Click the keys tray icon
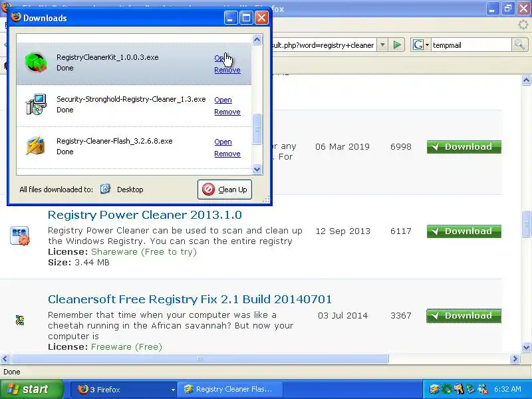The height and width of the screenshot is (399, 532). (458, 389)
